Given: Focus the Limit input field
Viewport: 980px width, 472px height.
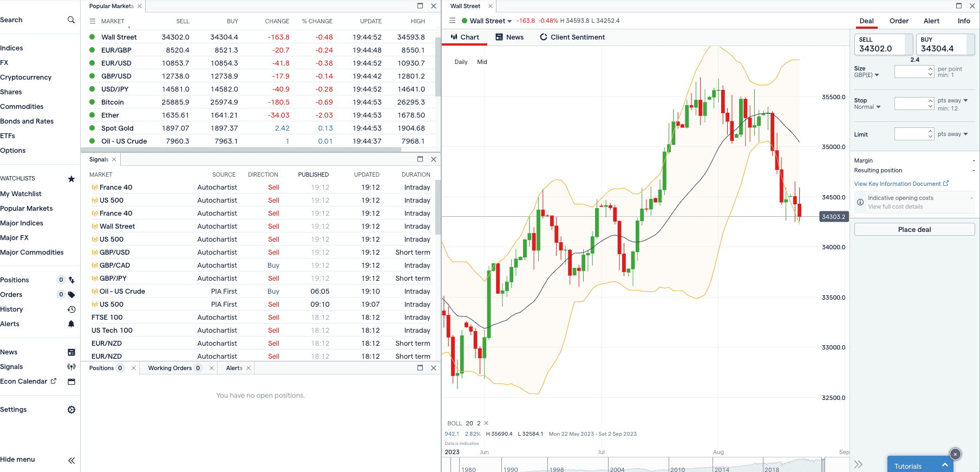Looking at the screenshot, I should pos(911,134).
